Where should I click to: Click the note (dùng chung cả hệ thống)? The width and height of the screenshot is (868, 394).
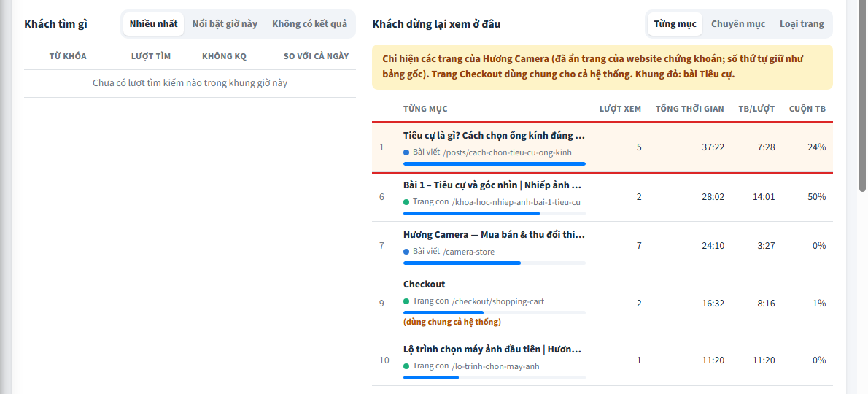(x=452, y=322)
